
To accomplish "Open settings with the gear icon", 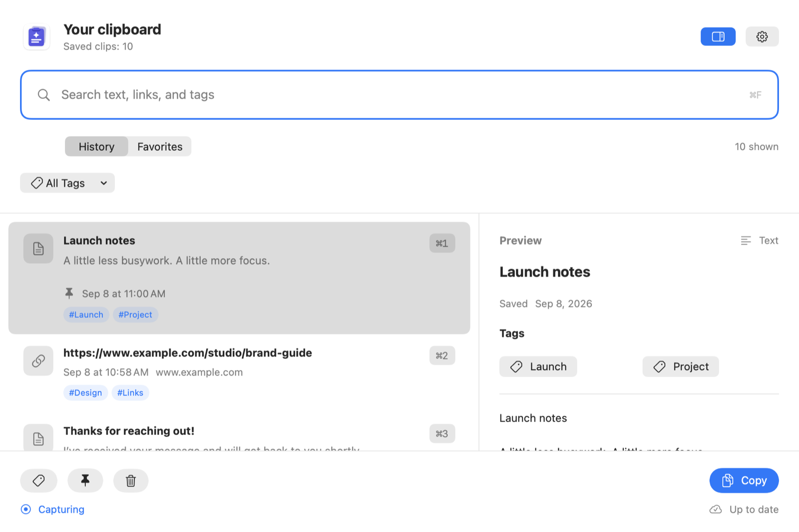I will tap(762, 36).
